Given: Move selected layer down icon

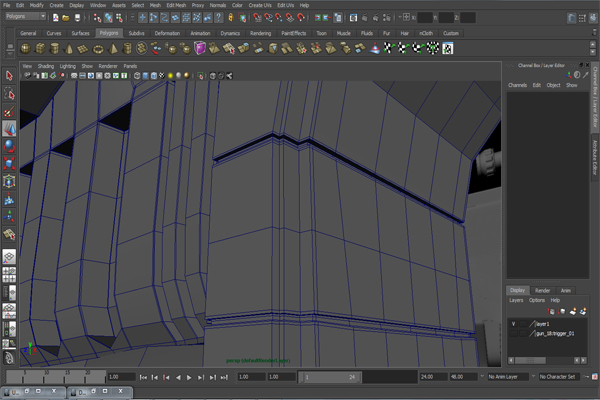Looking at the screenshot, I should pos(562,312).
